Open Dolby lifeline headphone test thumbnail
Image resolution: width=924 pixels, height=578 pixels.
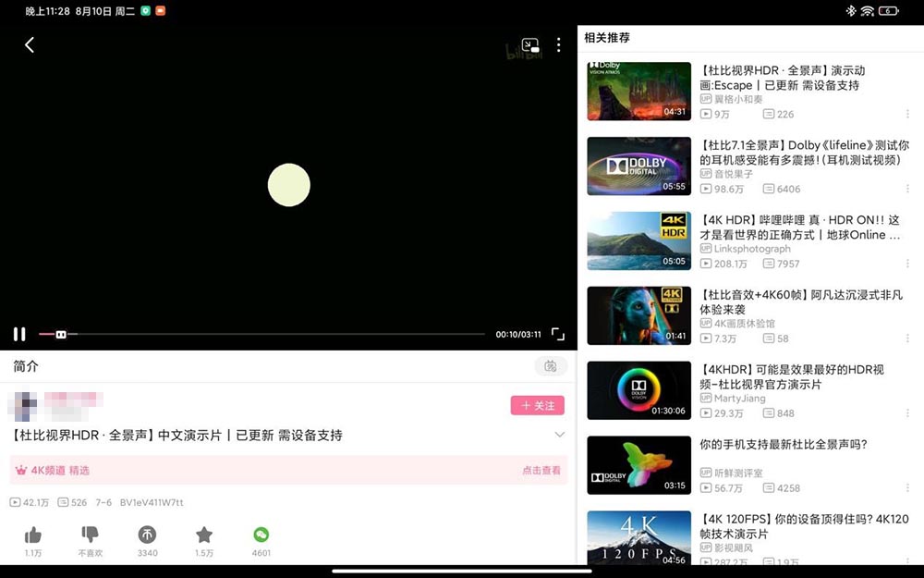638,166
